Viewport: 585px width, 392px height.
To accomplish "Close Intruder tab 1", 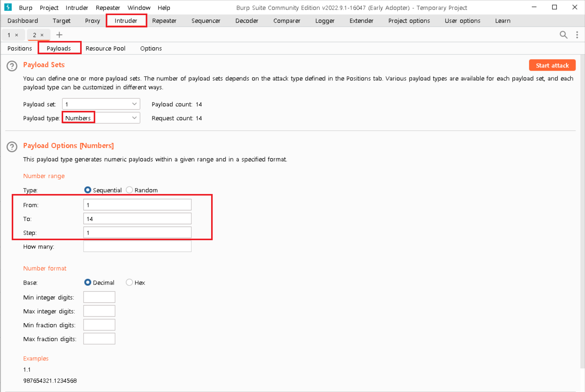I will click(x=17, y=35).
